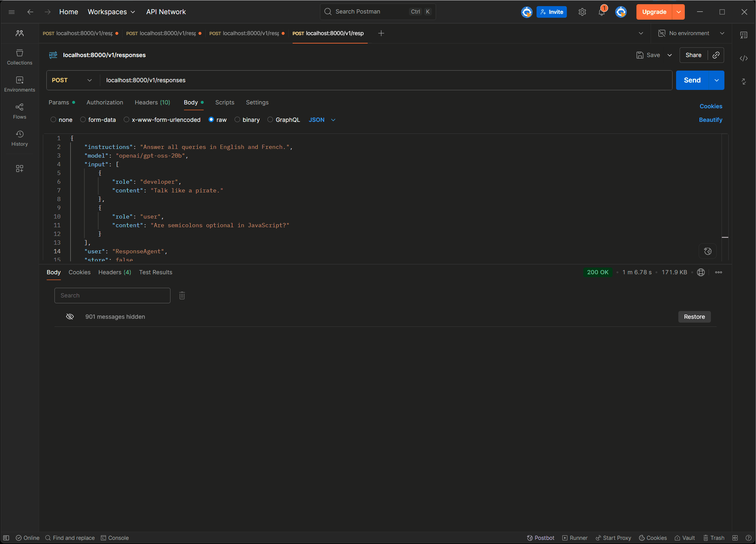Click the Share button

click(x=693, y=55)
